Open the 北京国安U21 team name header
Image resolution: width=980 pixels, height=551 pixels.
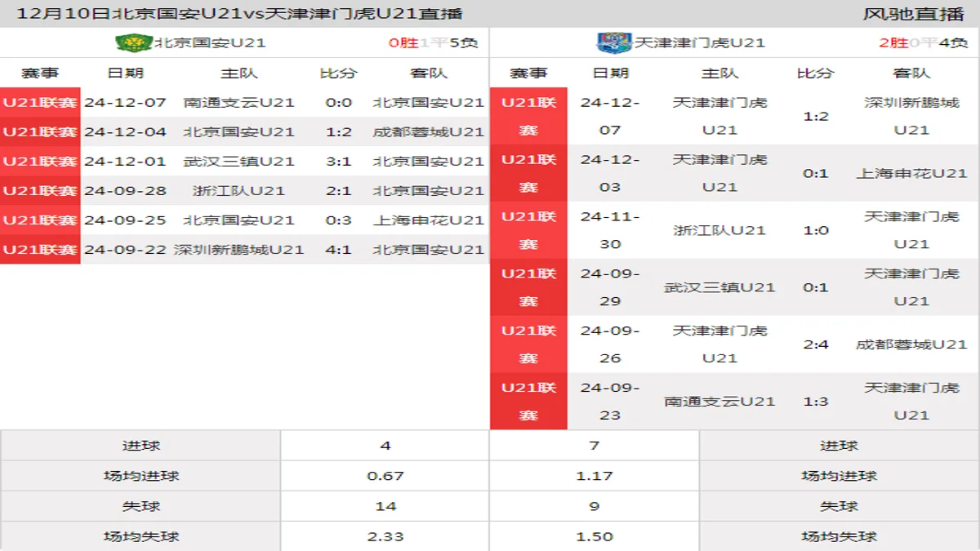(210, 42)
